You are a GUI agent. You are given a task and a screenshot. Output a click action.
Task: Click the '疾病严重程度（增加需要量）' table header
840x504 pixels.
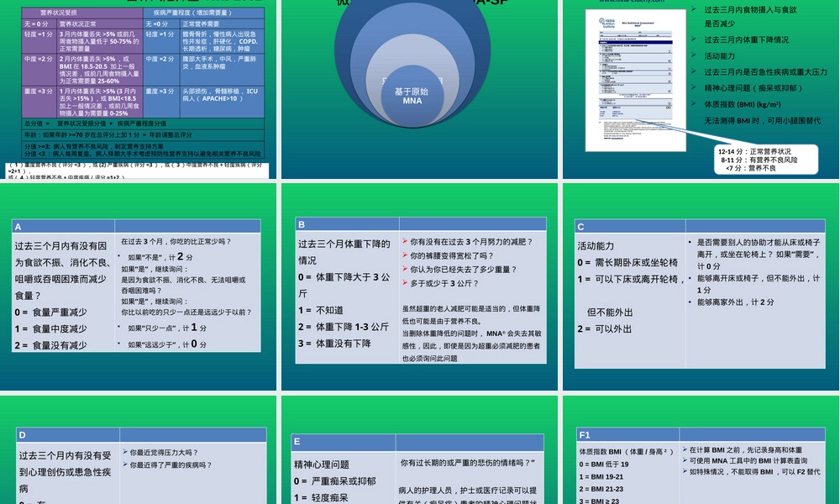pyautogui.click(x=192, y=13)
